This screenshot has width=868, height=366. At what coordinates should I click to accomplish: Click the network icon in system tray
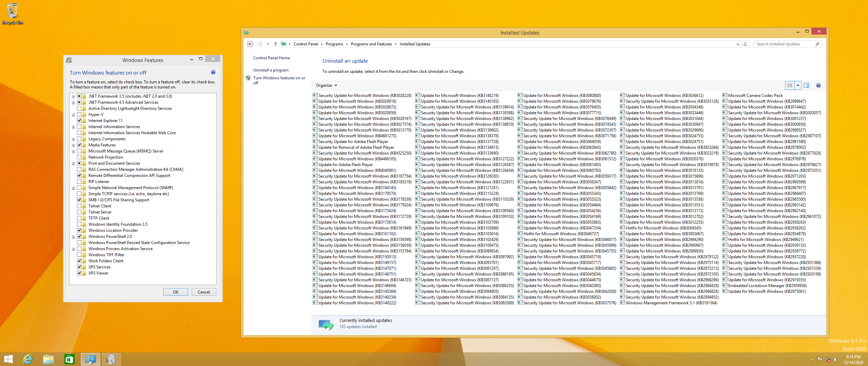click(x=828, y=360)
